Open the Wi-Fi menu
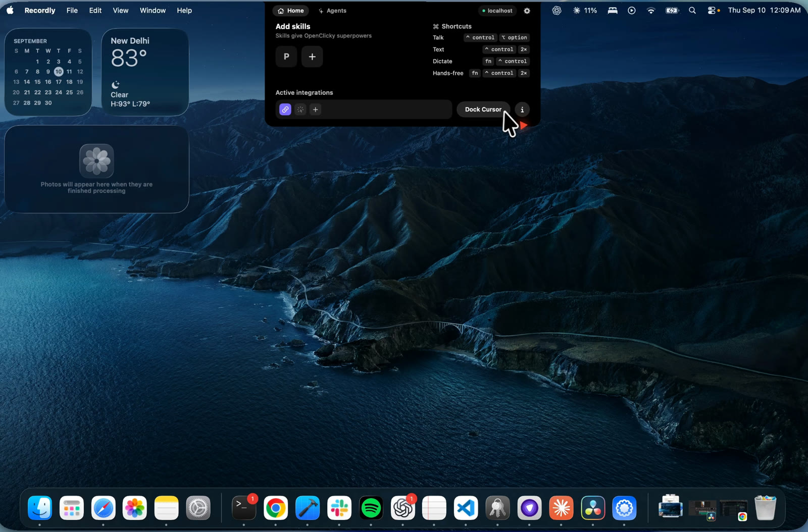This screenshot has height=532, width=808. click(651, 10)
